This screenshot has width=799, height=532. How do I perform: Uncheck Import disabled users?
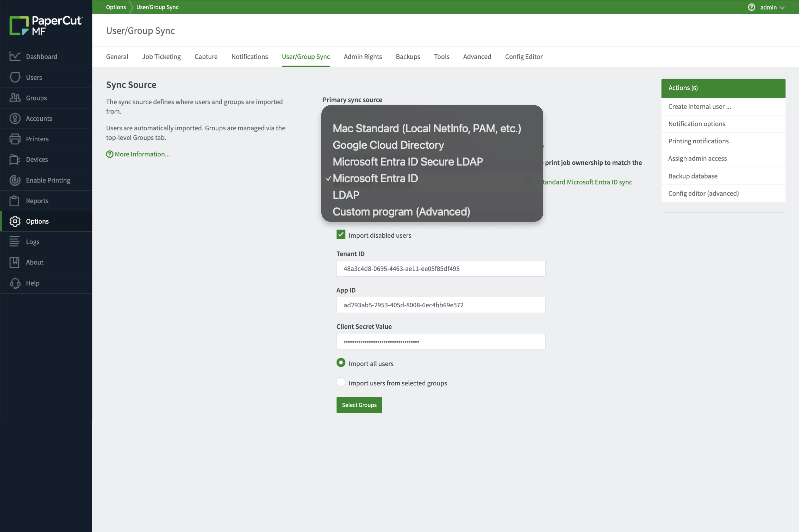340,234
